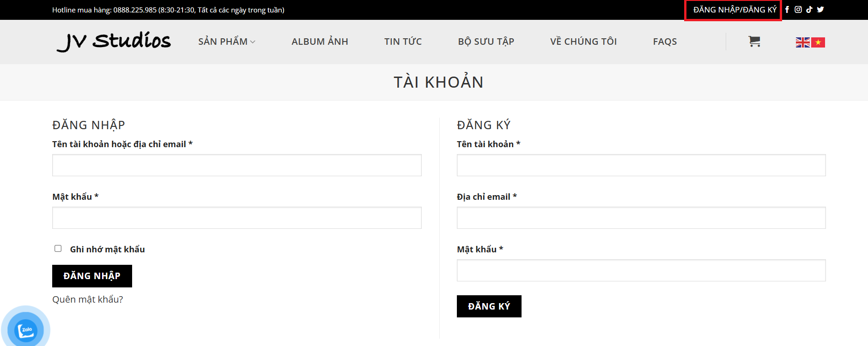Go to the ALBUM ẢNH menu item
The image size is (868, 346).
[320, 42]
